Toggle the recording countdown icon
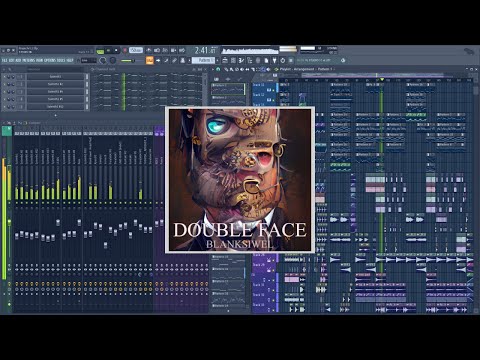The height and width of the screenshot is (360, 480). tap(165, 51)
